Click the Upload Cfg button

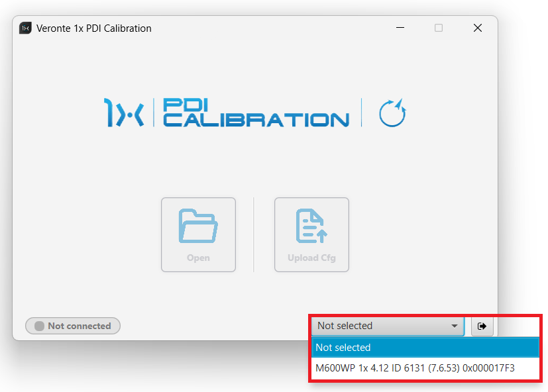point(311,234)
